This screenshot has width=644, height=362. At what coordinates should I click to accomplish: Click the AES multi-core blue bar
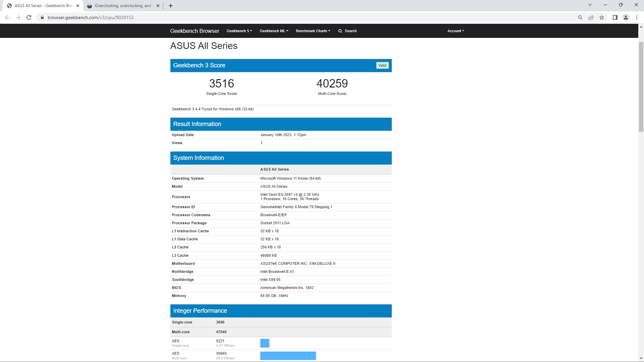(288, 356)
